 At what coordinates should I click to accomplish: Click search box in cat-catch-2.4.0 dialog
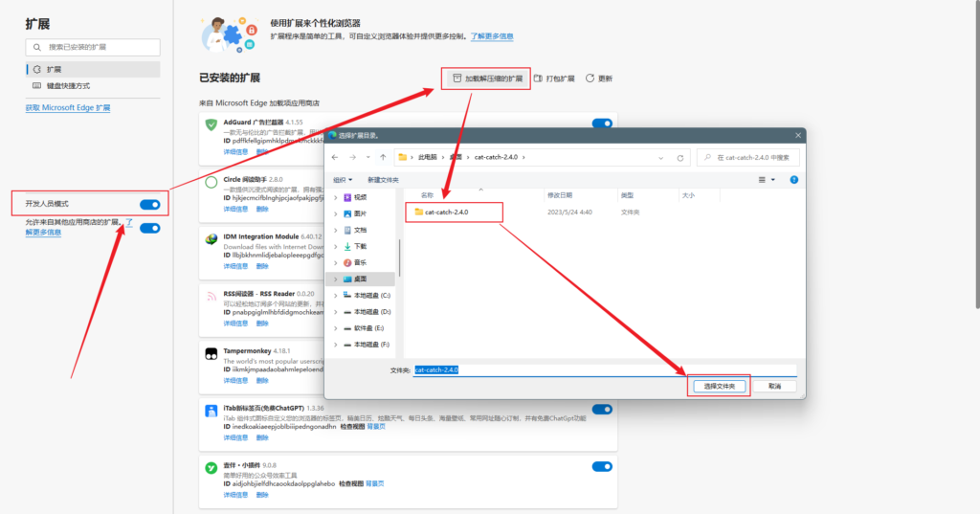748,158
